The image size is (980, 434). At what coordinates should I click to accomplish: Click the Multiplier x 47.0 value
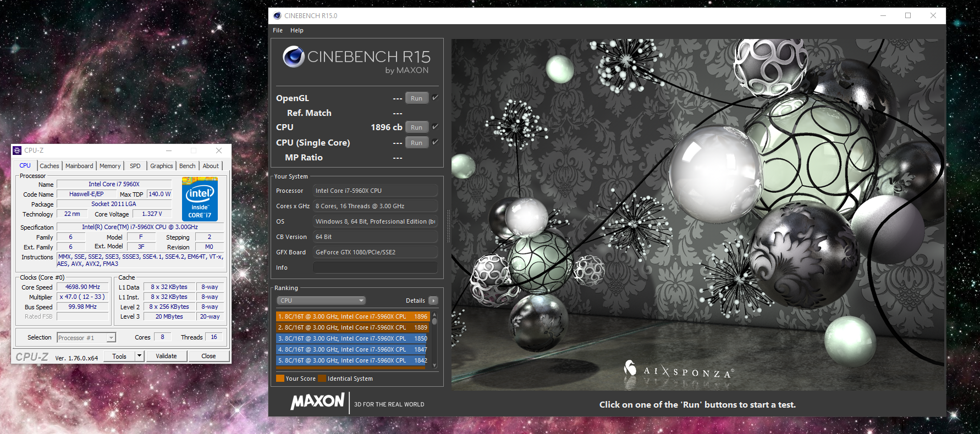[x=82, y=297]
